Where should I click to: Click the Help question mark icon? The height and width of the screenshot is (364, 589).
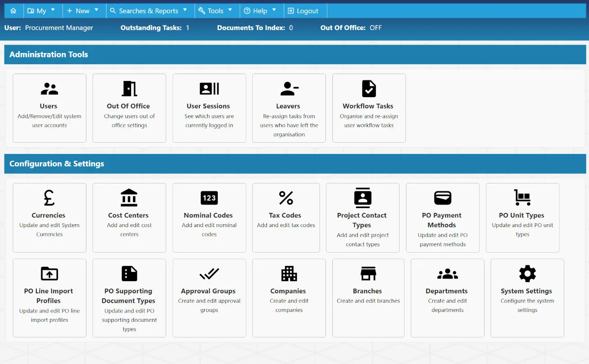pyautogui.click(x=247, y=11)
